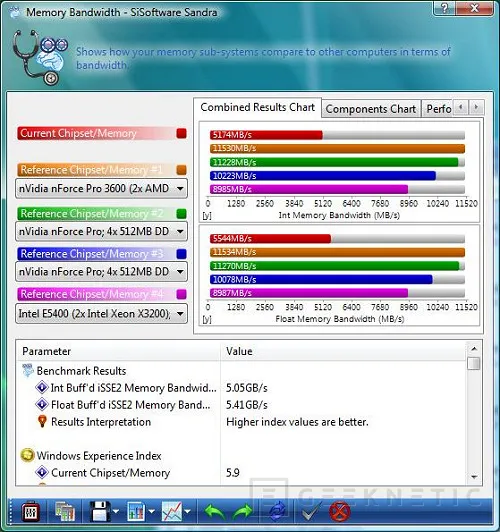Image resolution: width=500 pixels, height=532 pixels.
Task: Click the Value column header
Action: click(343, 351)
